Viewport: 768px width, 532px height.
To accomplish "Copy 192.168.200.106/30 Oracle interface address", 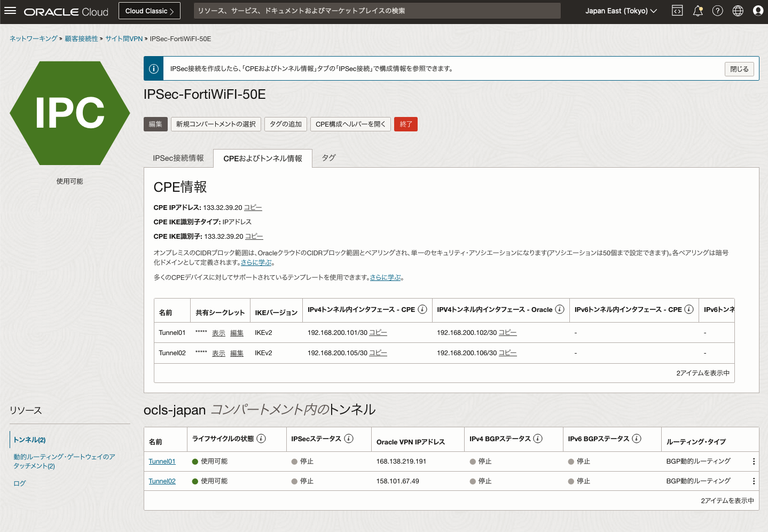I will (508, 353).
